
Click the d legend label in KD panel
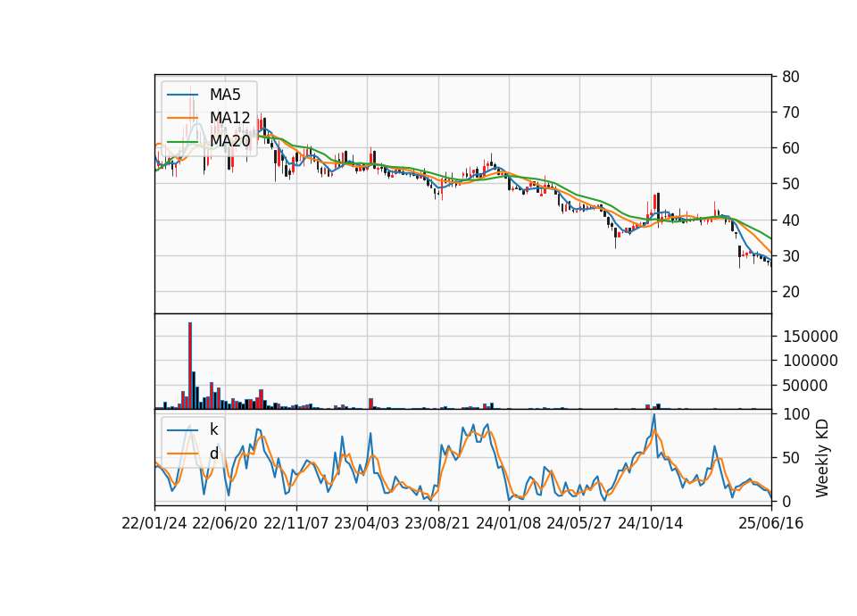click(x=213, y=454)
